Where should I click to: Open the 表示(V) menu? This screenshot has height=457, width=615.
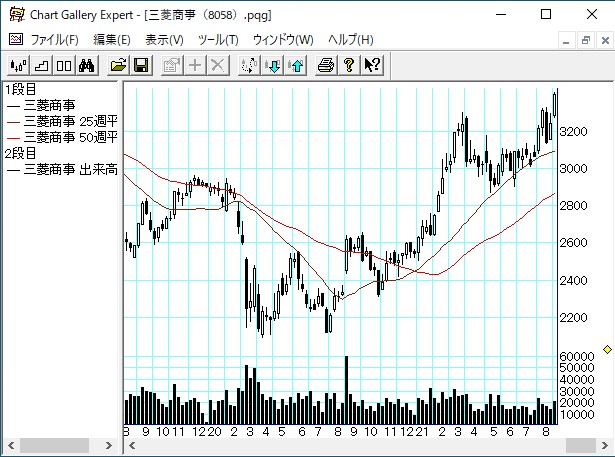pyautogui.click(x=164, y=40)
